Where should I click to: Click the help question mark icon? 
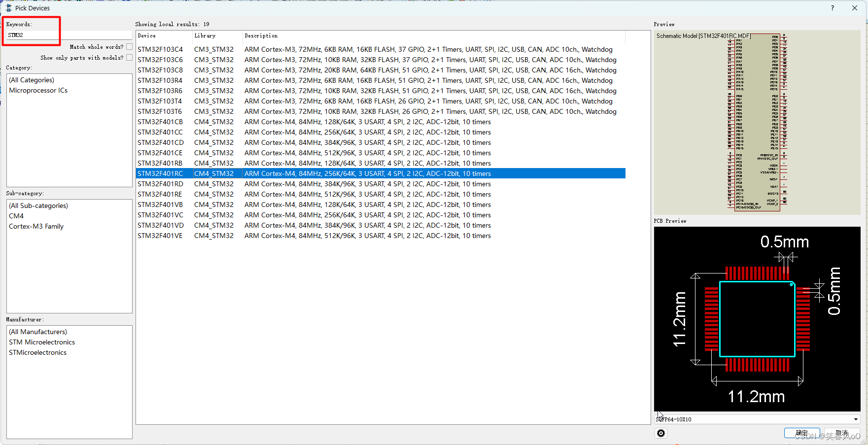coord(832,8)
